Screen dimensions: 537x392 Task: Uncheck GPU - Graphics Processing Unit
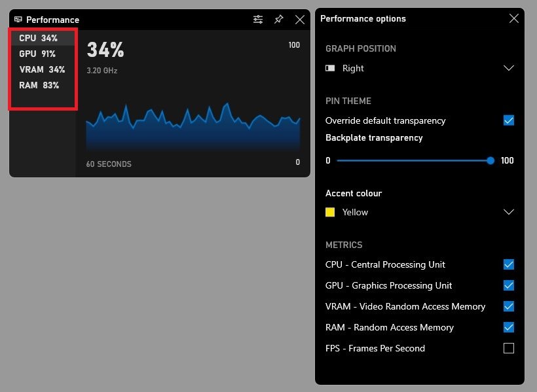click(x=509, y=285)
